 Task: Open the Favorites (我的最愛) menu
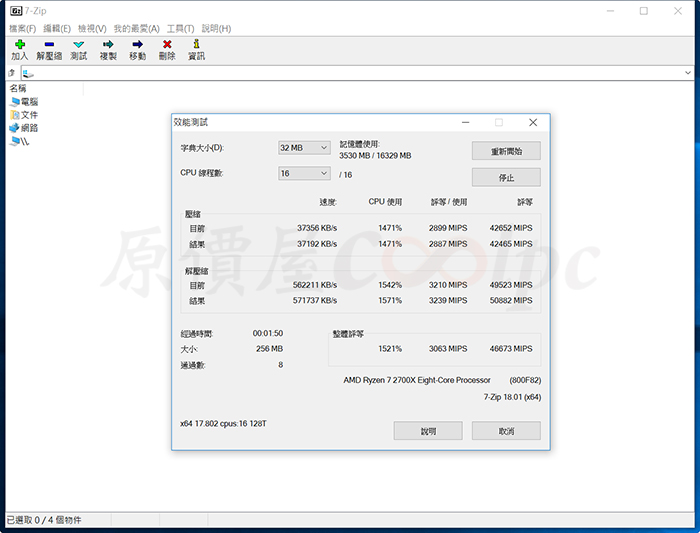click(136, 29)
